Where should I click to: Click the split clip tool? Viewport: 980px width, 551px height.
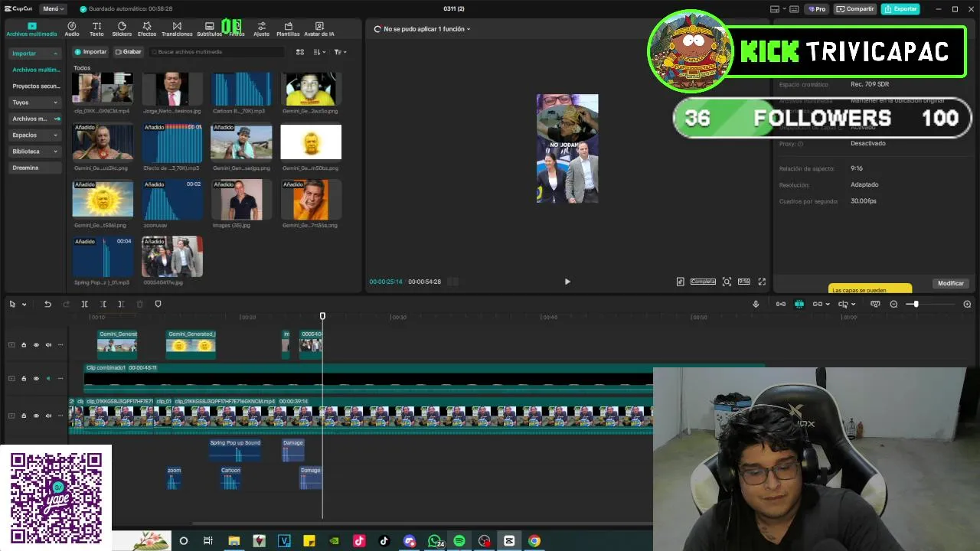coord(84,304)
